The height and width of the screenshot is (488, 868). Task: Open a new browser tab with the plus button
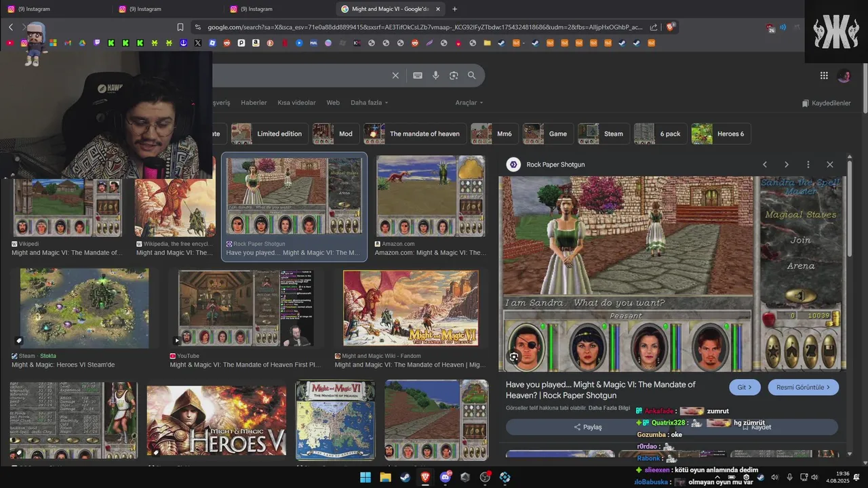[454, 9]
